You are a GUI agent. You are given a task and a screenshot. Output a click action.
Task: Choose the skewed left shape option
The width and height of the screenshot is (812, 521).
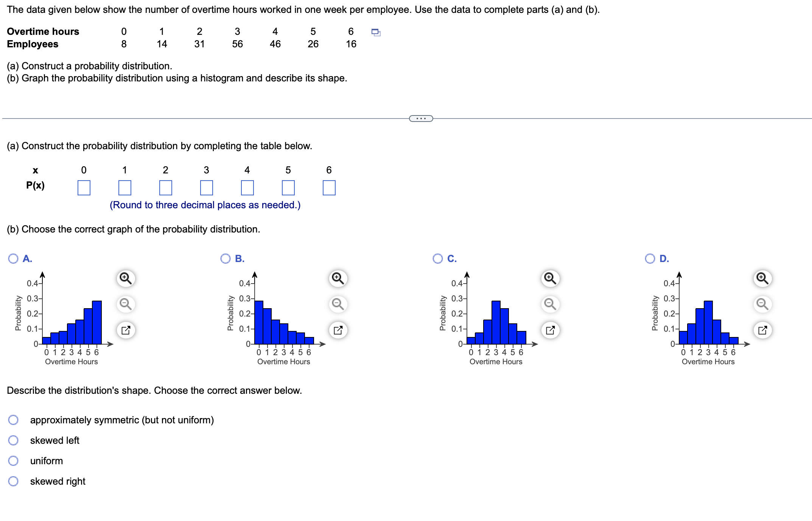pos(14,440)
